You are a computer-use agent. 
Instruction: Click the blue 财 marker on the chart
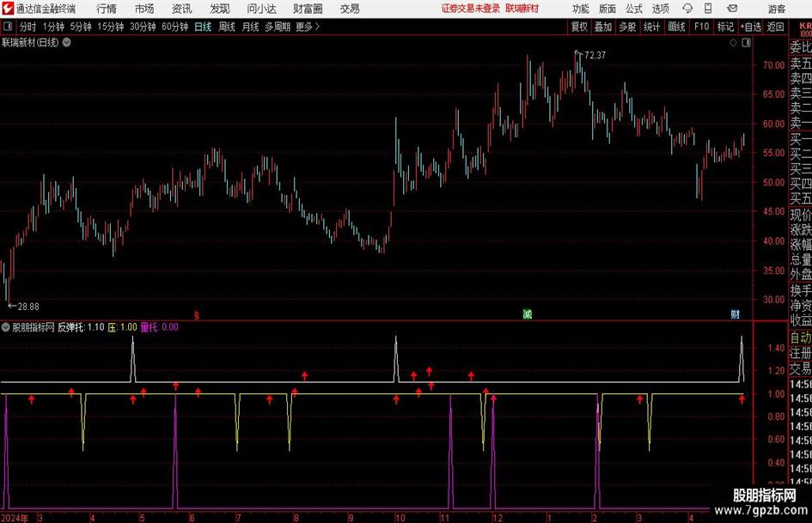[735, 313]
